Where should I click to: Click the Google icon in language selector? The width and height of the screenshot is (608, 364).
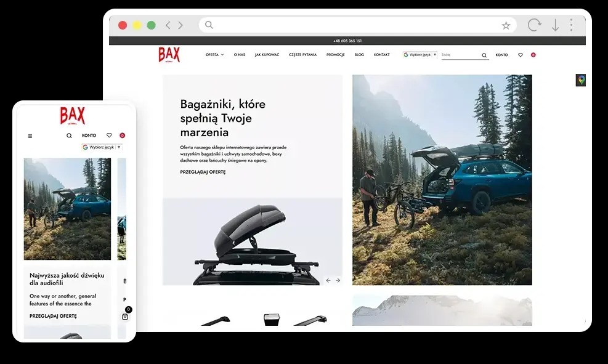405,54
